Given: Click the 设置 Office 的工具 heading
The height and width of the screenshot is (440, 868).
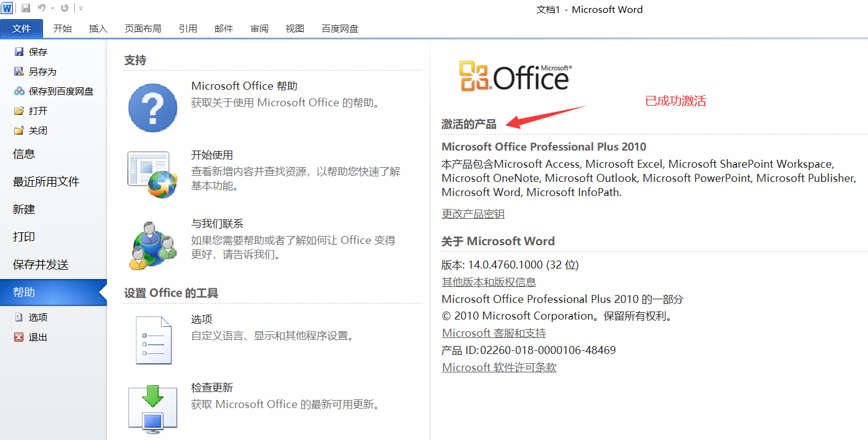Looking at the screenshot, I should 171,293.
